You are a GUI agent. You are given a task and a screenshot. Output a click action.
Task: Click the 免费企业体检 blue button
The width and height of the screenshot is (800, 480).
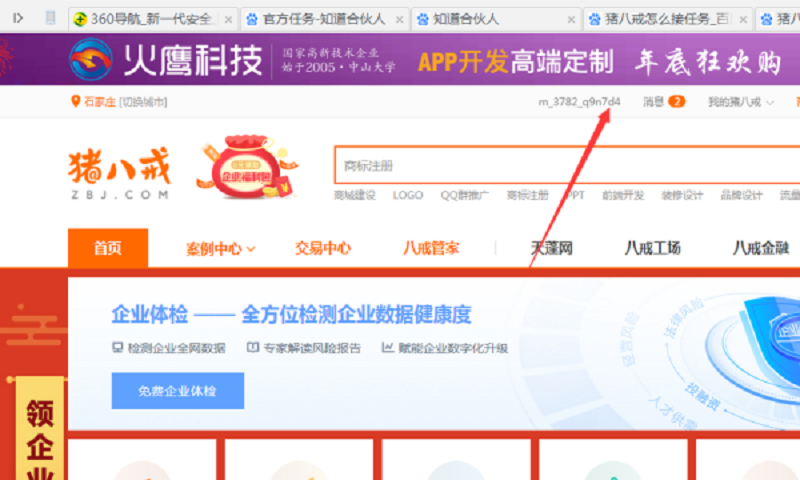coord(178,391)
